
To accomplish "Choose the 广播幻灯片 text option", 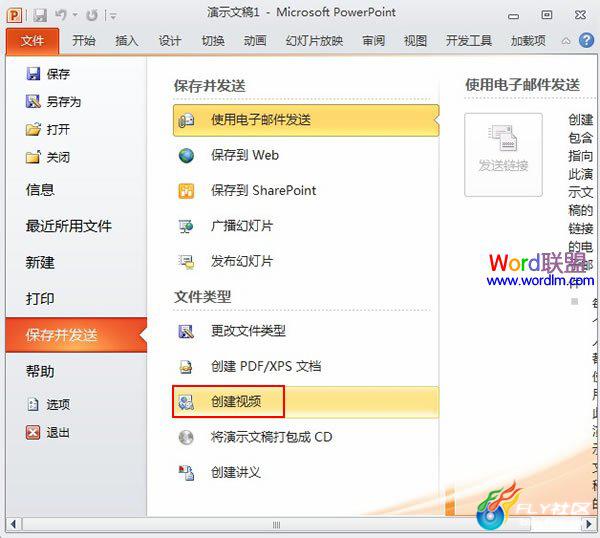I will [242, 226].
